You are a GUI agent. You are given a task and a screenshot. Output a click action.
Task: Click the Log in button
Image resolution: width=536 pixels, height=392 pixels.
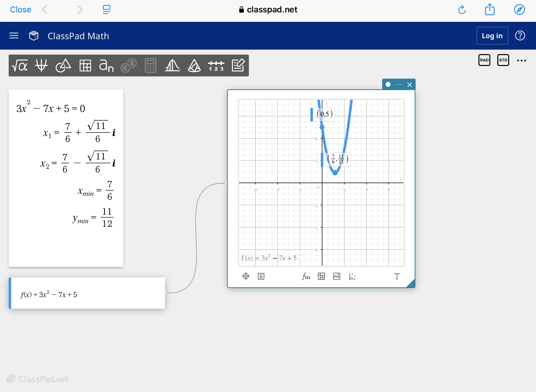click(492, 36)
